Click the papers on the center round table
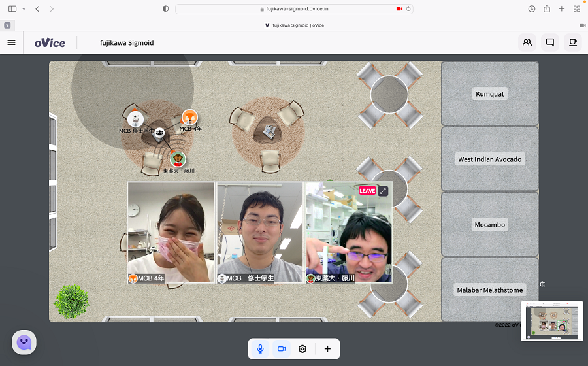Viewport: 588px width, 366px height. 269,131
